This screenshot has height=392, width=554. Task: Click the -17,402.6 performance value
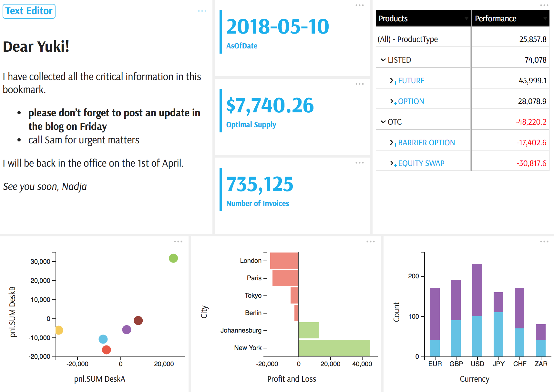(532, 143)
